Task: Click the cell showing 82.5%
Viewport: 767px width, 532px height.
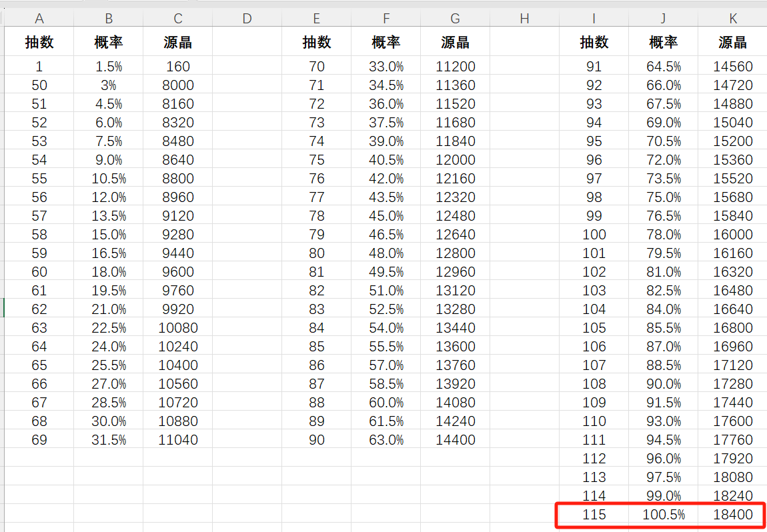Action: pyautogui.click(x=664, y=290)
